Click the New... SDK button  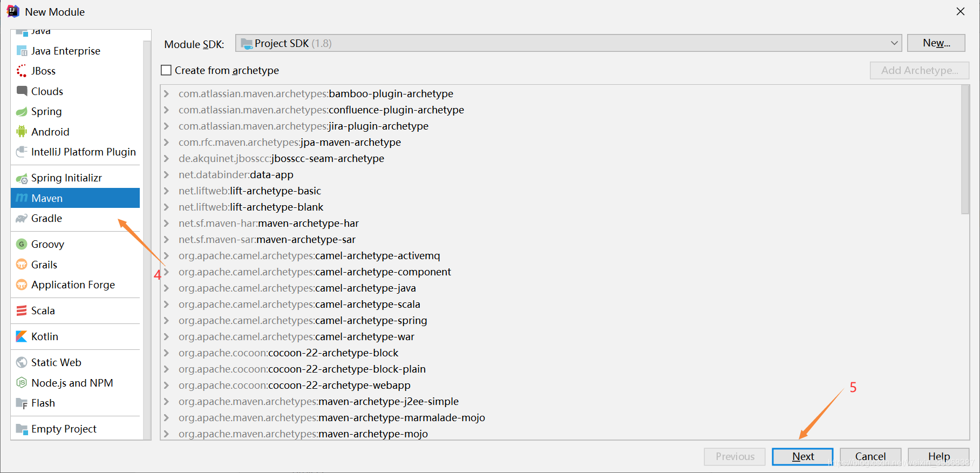point(936,43)
